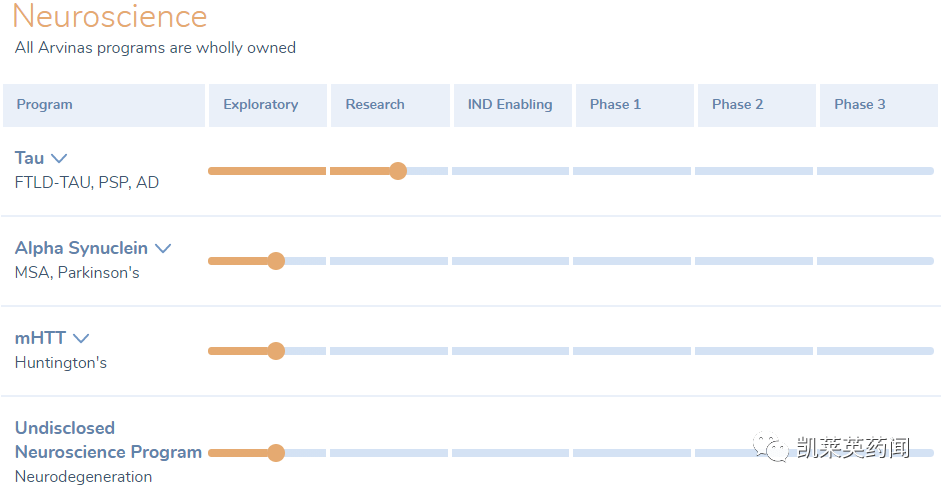The width and height of the screenshot is (941, 489).
Task: Select the Phase 3 column header
Action: 879,105
